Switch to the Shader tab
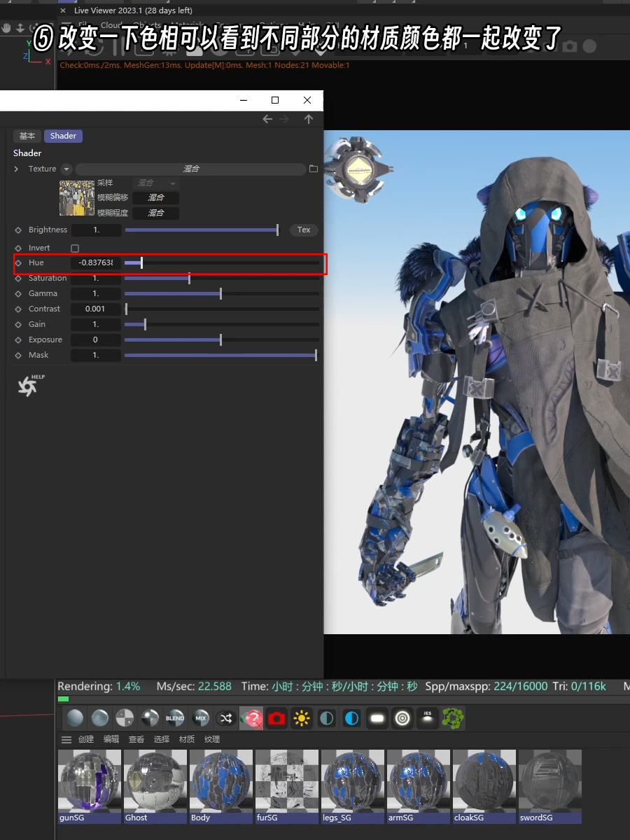Viewport: 630px width, 840px height. (63, 136)
